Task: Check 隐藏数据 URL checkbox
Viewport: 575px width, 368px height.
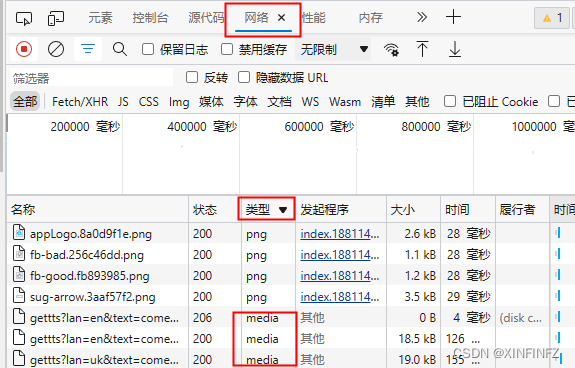Action: (x=244, y=77)
